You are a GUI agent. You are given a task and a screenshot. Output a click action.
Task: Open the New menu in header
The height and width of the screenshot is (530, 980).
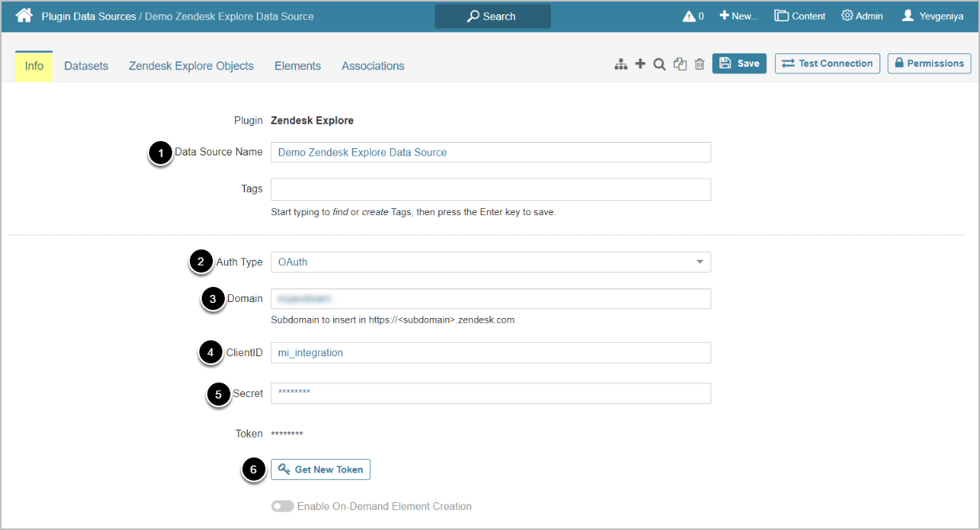(x=738, y=16)
